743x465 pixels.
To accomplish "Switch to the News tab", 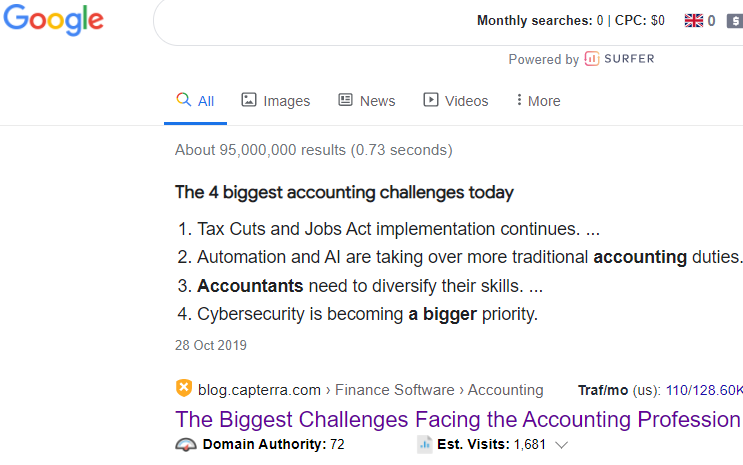I will pyautogui.click(x=367, y=101).
